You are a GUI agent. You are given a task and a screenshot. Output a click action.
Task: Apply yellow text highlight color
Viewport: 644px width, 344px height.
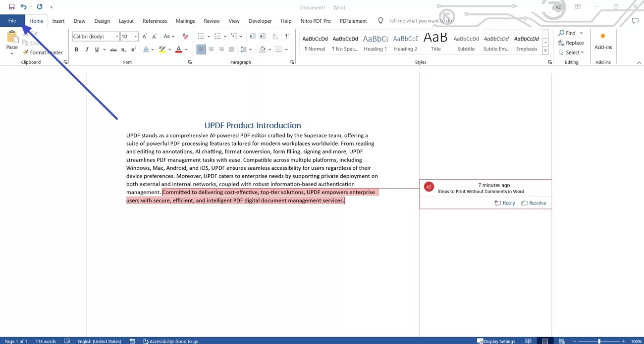[x=162, y=49]
